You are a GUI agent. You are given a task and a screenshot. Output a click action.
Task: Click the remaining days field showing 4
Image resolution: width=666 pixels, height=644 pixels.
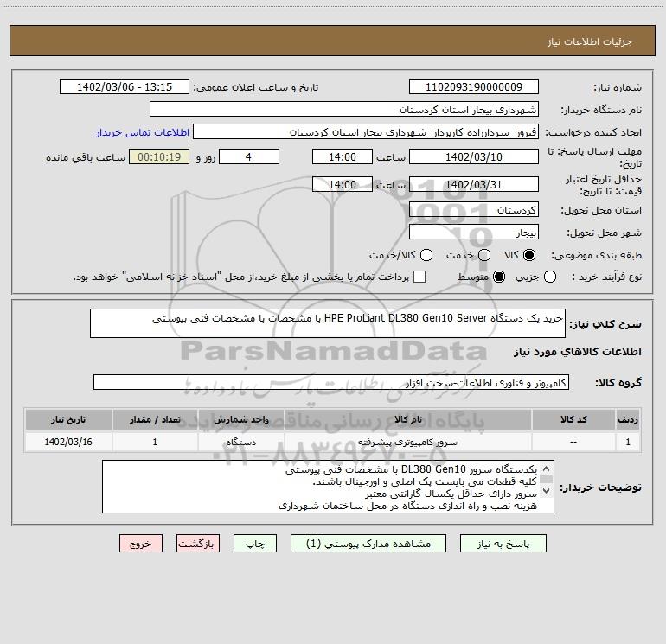[x=248, y=156]
